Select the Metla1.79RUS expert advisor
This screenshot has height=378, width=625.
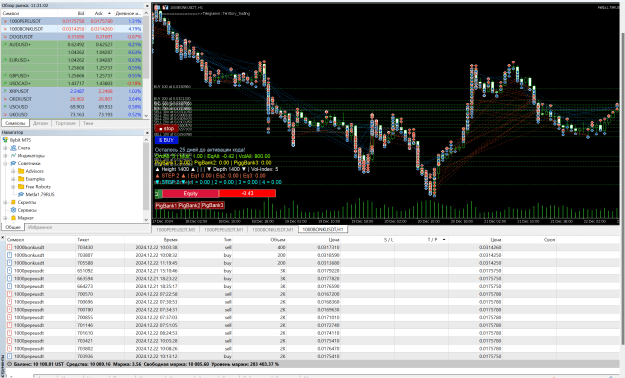point(39,195)
